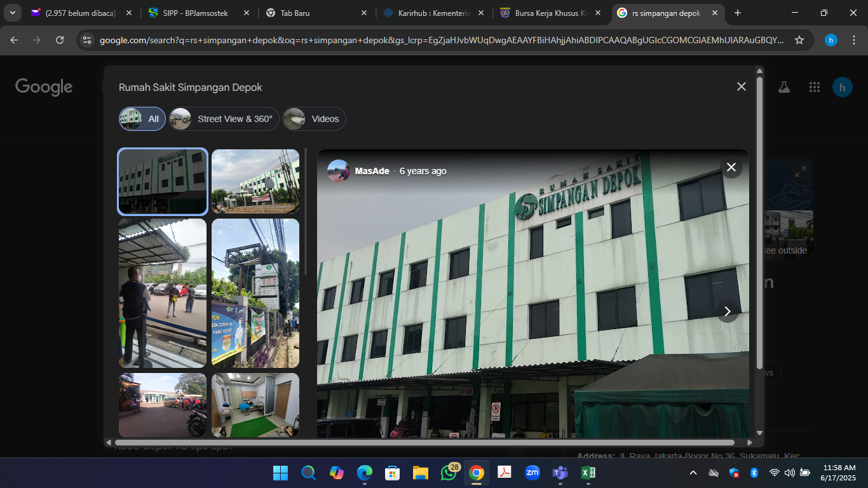Go back to previous page
868x488 pixels.
(14, 40)
